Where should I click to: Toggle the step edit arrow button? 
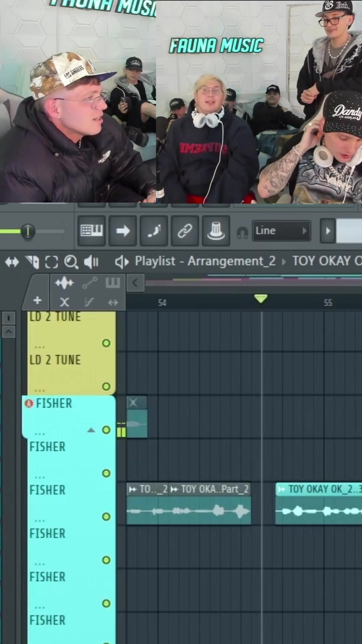point(123,231)
